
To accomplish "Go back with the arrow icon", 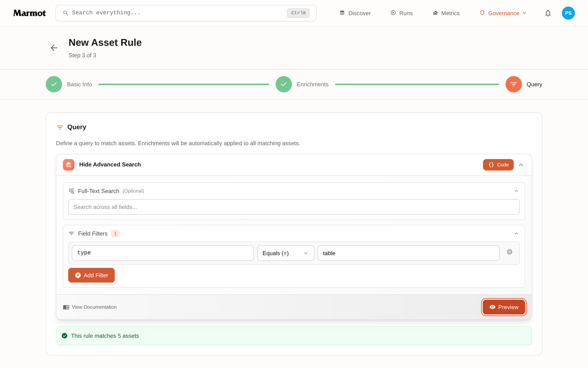I will pos(54,48).
